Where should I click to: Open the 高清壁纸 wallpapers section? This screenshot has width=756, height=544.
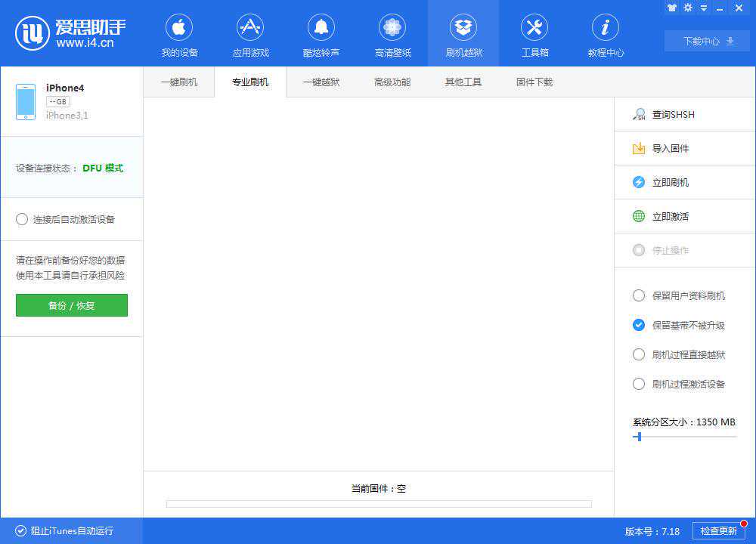[x=392, y=33]
